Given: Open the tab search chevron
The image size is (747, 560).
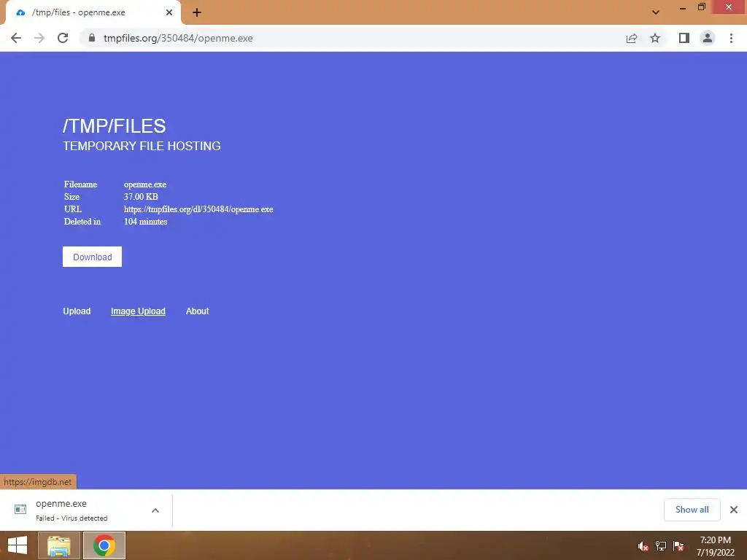Looking at the screenshot, I should click(656, 12).
